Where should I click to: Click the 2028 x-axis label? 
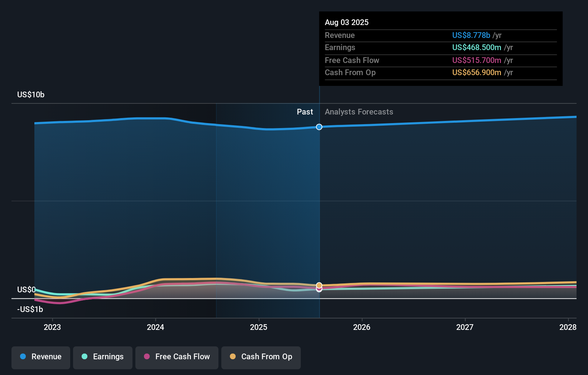pyautogui.click(x=568, y=327)
